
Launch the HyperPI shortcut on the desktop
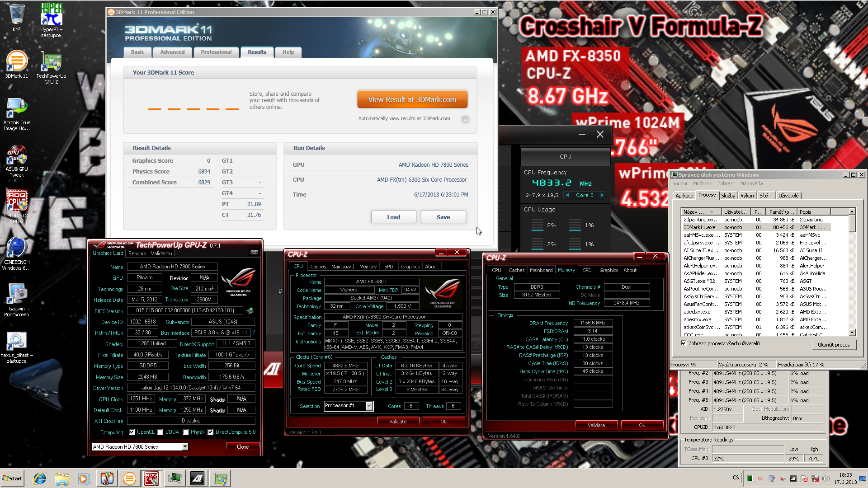(51, 20)
